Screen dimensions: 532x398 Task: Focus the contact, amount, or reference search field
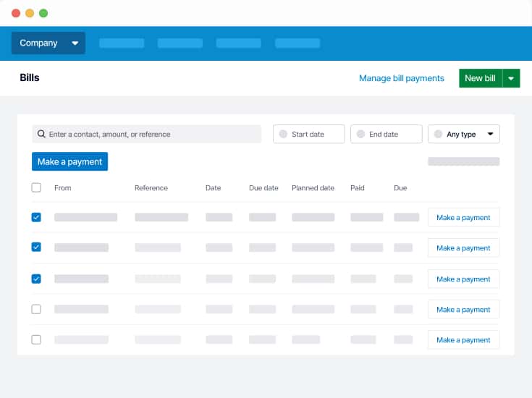coord(152,134)
